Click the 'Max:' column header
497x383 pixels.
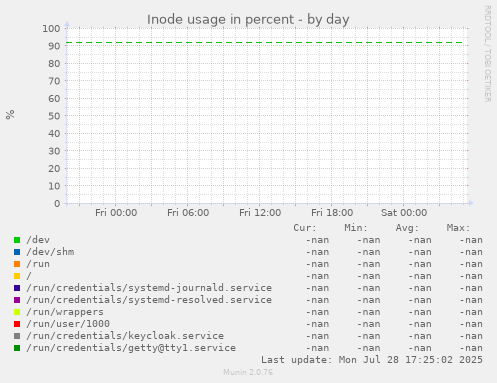(458, 228)
